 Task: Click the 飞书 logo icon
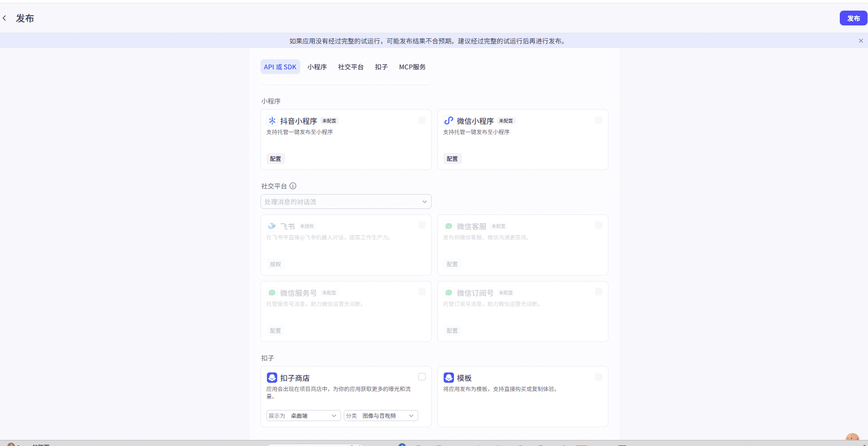(x=272, y=226)
